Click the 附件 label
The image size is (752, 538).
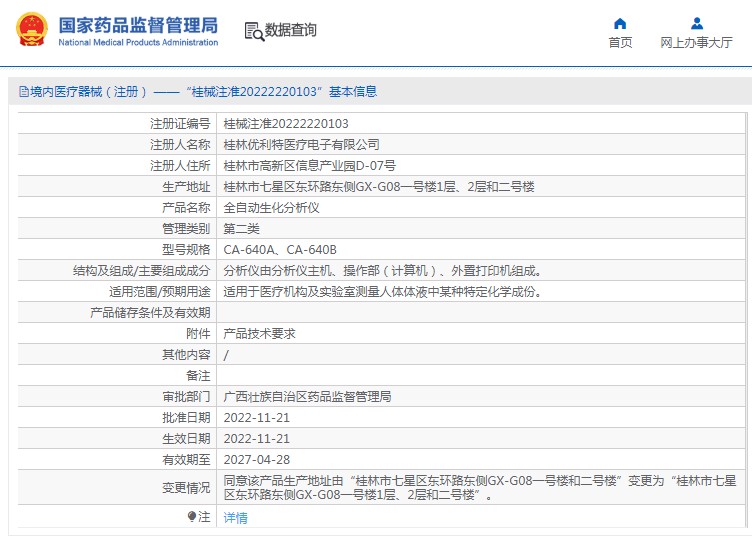[198, 334]
